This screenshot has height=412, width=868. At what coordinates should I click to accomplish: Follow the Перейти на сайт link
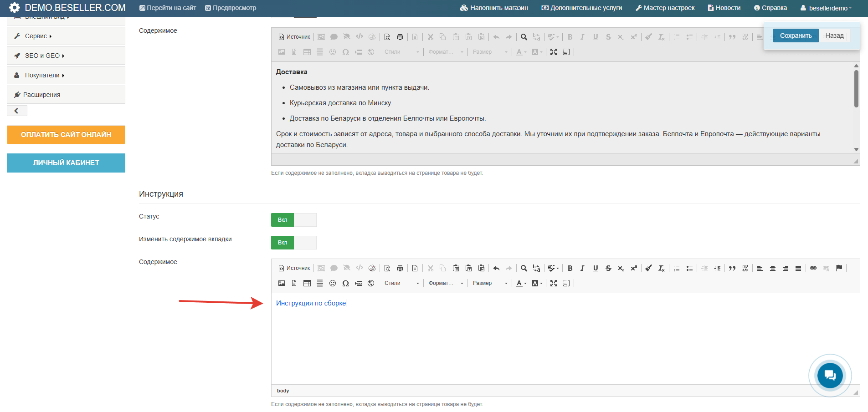(168, 8)
